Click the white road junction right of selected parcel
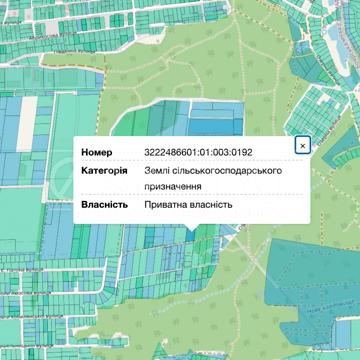The height and width of the screenshot is (360, 360). point(237,229)
